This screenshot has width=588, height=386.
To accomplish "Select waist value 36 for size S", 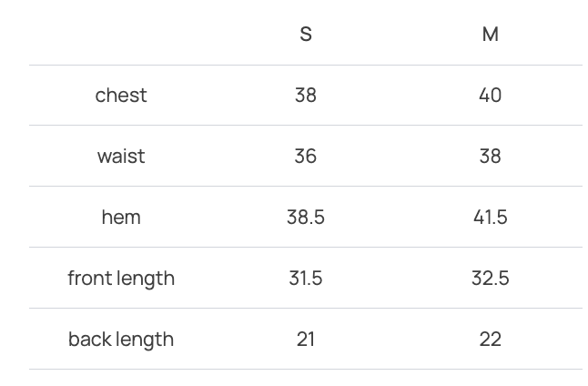I will [306, 157].
